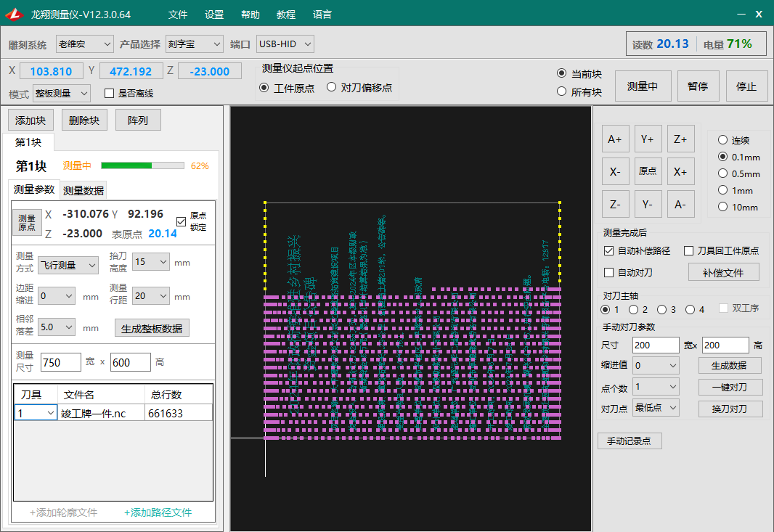774x532 pixels.
Task: Click the +添加路径文件 link
Action: (x=158, y=512)
